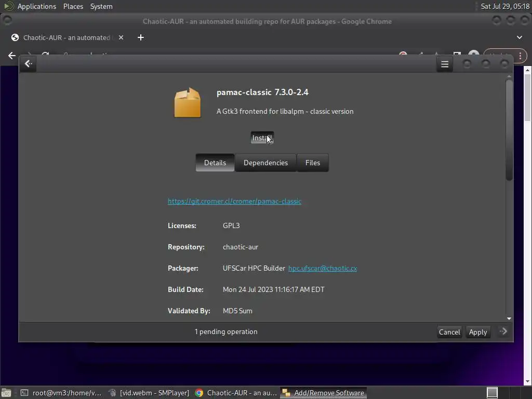Click the 'pamac-classic 7.3.0-2.4' title

(262, 92)
